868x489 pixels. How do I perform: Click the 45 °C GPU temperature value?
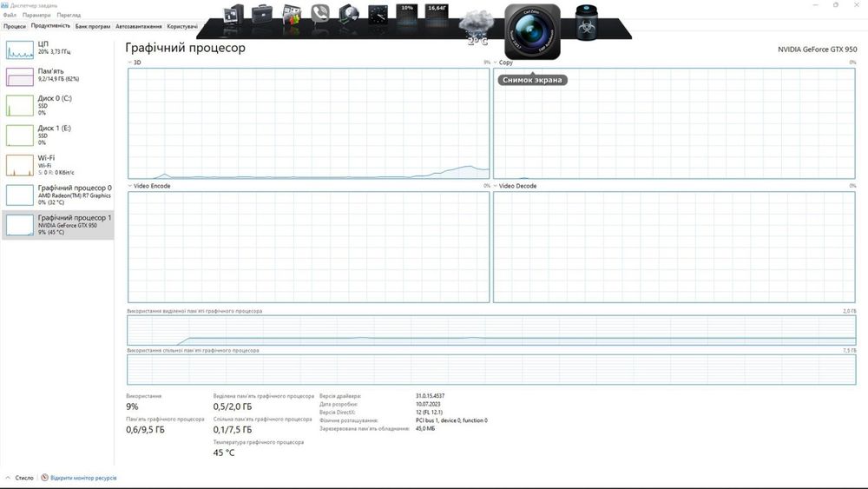point(224,453)
